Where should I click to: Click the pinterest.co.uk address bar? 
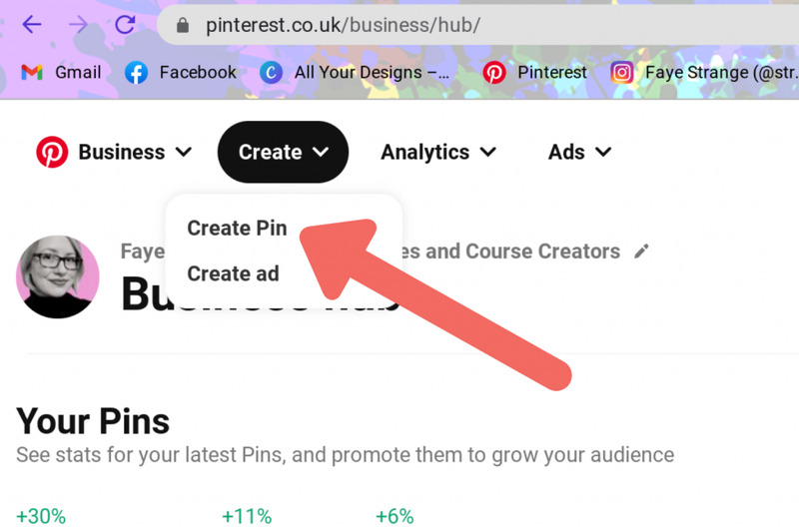click(x=399, y=26)
